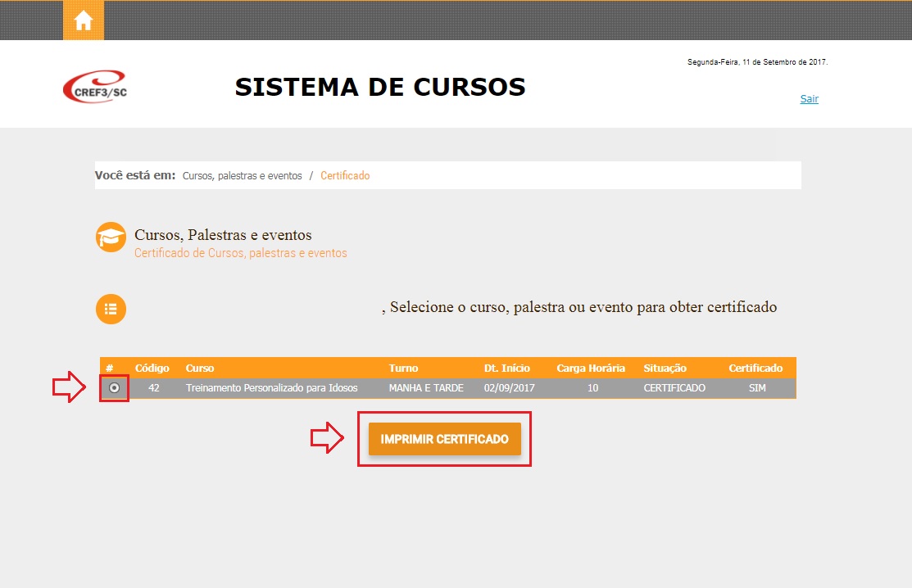Screen dimensions: 912x588
Task: Click the orange list icon
Action: [111, 309]
